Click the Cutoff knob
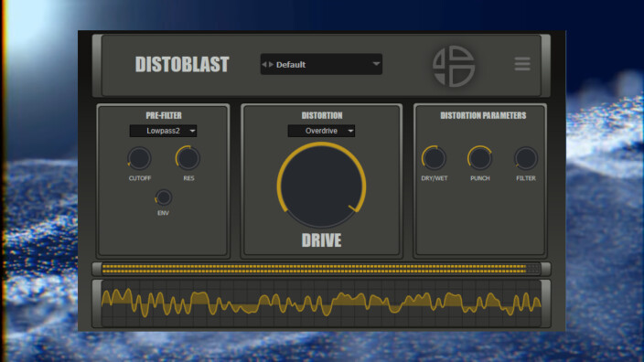Viewport: 644px width, 362px height. 139,158
